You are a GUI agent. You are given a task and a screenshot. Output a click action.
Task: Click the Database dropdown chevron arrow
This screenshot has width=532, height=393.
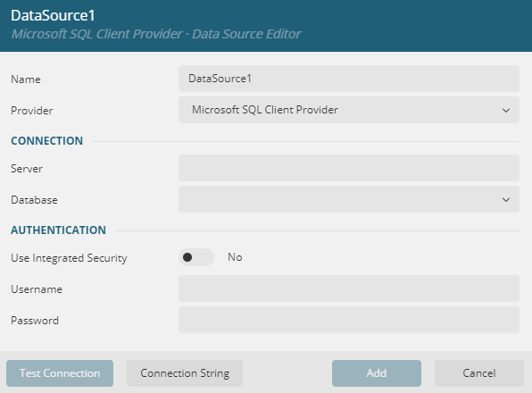506,199
